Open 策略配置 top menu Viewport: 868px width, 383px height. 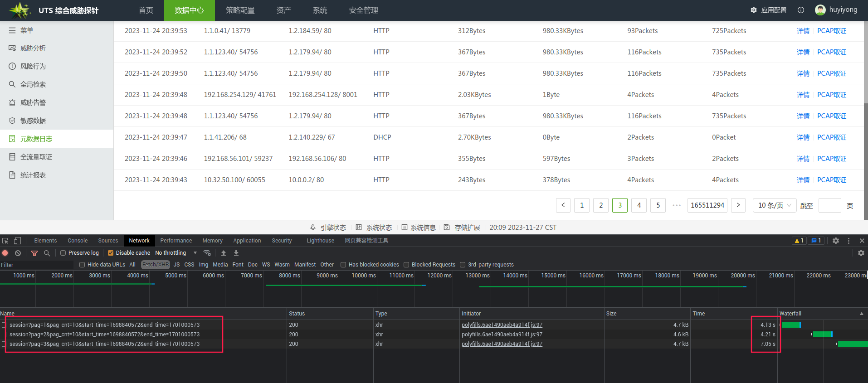(x=240, y=10)
